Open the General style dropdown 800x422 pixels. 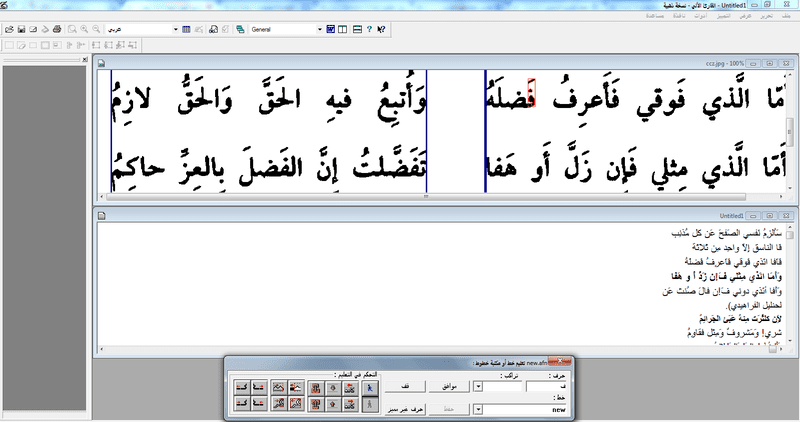[318, 29]
